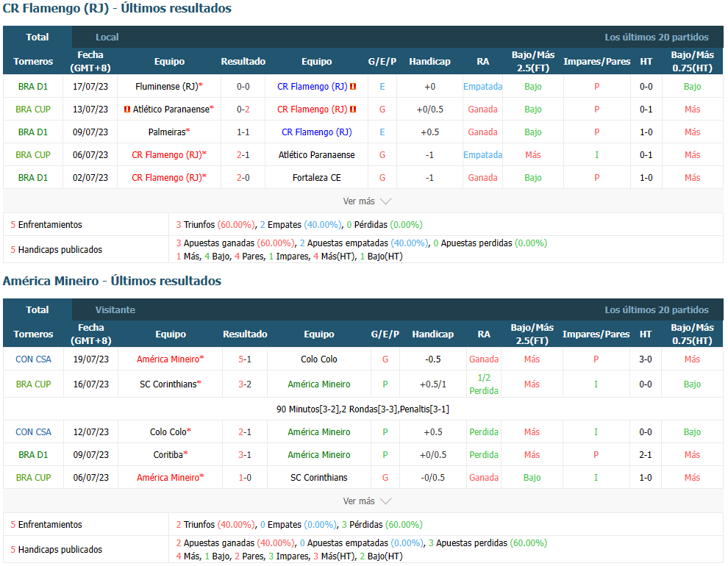Screen dimensions: 728x566
Task: Click the 3-2 result in the 16/07/23 row
Action: coord(245,384)
